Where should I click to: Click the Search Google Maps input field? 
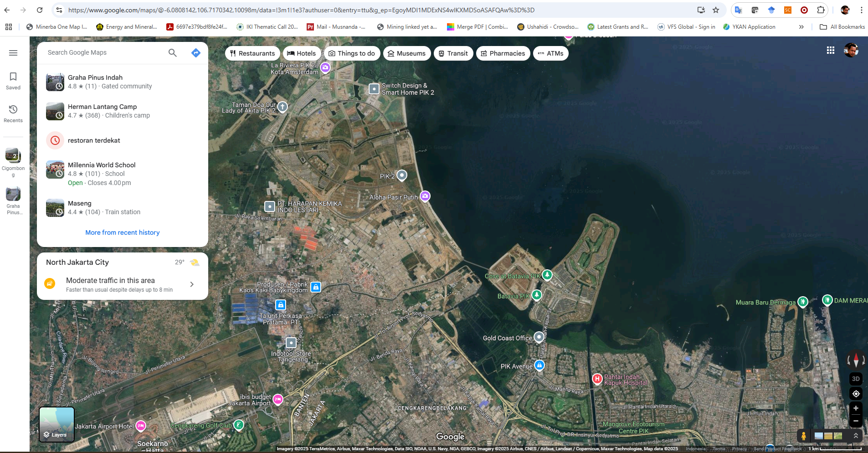[x=105, y=53]
